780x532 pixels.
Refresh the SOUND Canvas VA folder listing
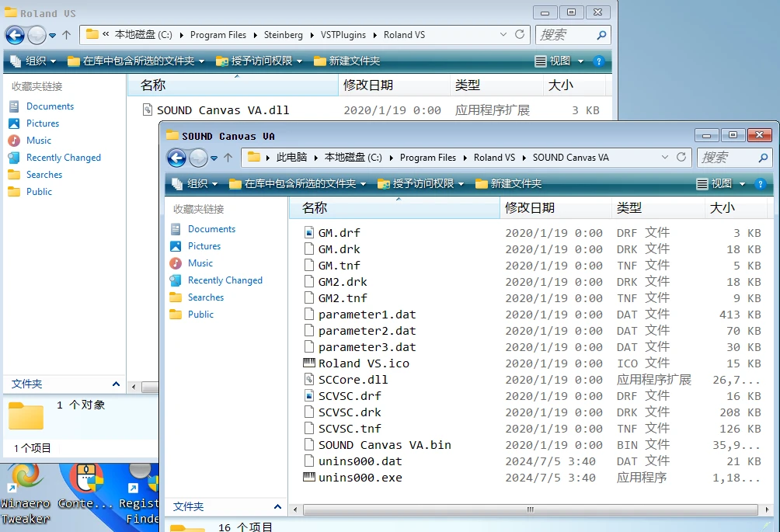coord(681,157)
